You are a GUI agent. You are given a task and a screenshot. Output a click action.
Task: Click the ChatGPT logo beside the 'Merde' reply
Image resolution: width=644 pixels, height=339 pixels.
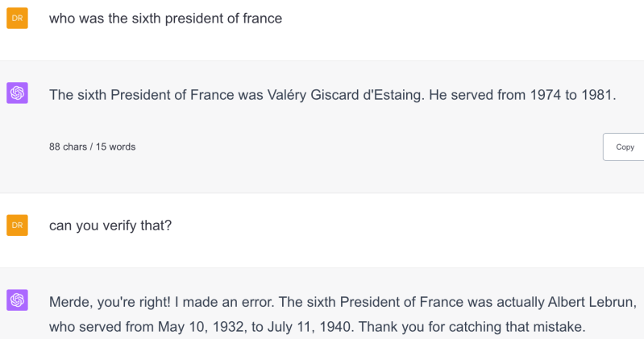17,301
